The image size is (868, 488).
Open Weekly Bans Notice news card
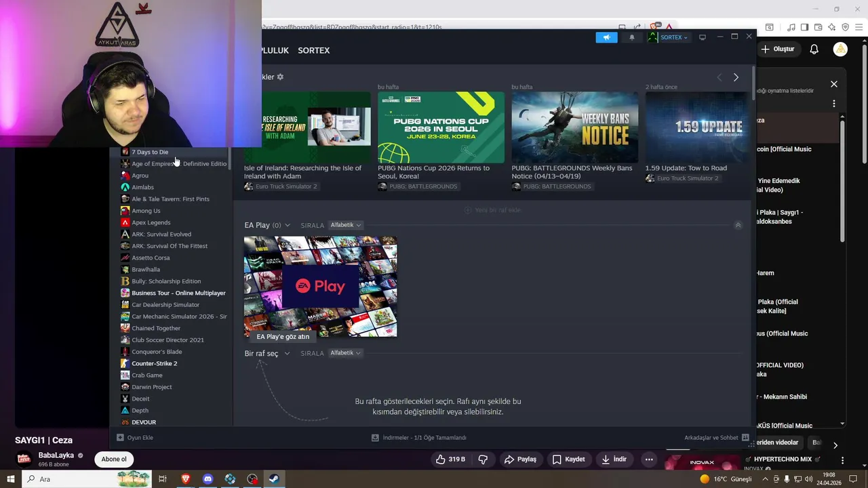coord(574,127)
